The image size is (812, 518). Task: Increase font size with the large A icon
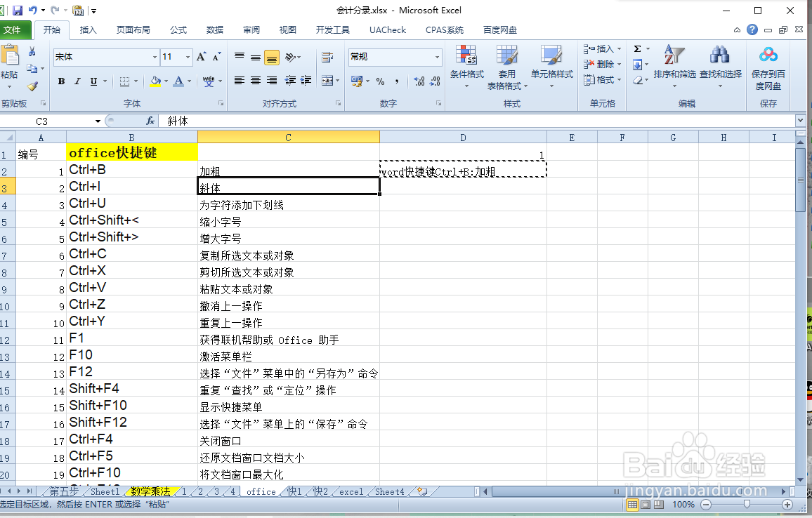click(x=202, y=57)
